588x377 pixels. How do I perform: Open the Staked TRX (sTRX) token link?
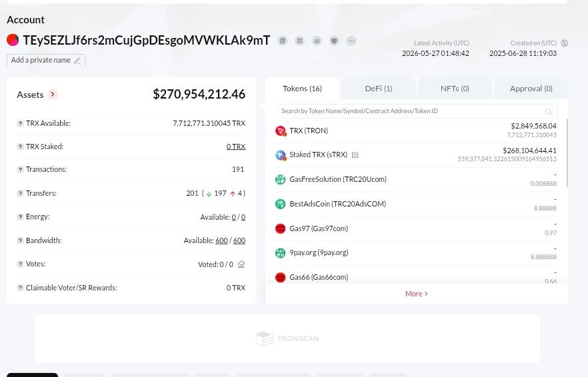(319, 155)
